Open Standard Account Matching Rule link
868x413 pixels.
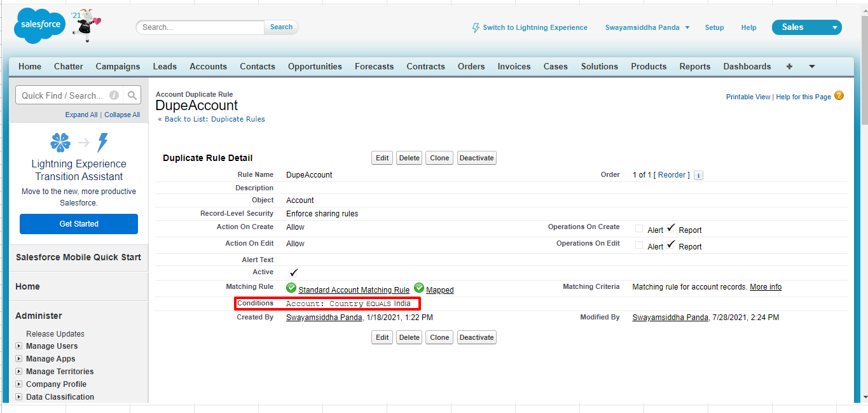[x=354, y=290]
